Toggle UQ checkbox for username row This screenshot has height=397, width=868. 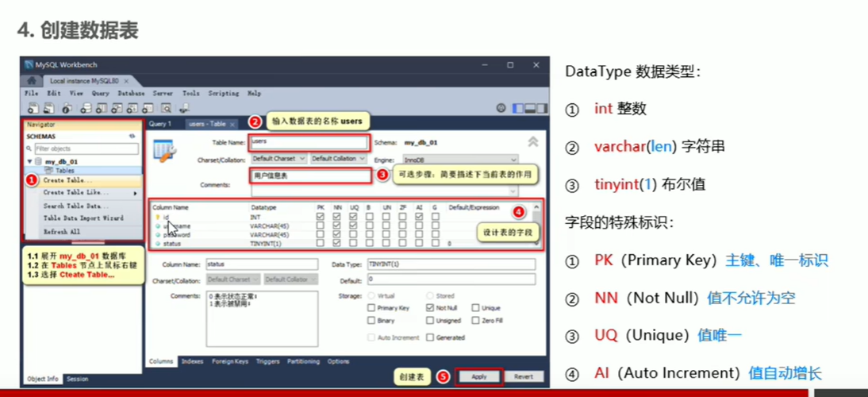[x=353, y=226]
